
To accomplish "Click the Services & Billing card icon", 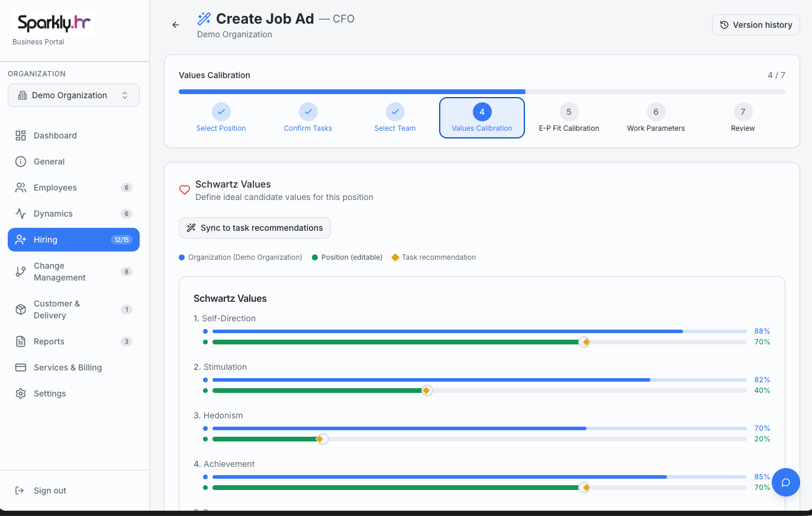I will coord(21,367).
